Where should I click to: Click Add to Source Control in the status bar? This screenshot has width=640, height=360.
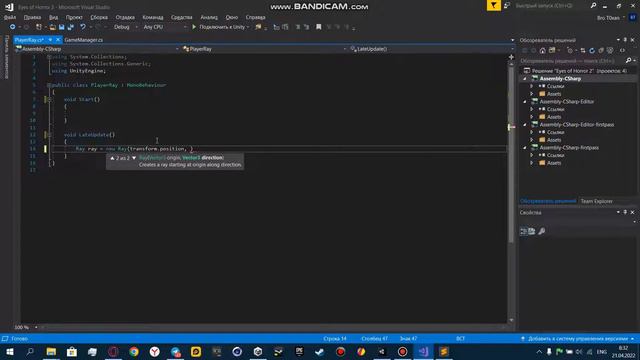(579, 339)
